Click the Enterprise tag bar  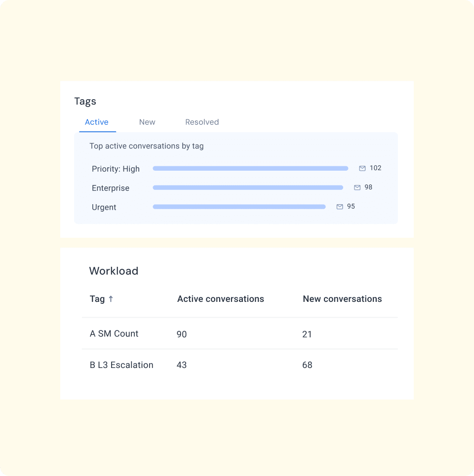click(x=248, y=188)
